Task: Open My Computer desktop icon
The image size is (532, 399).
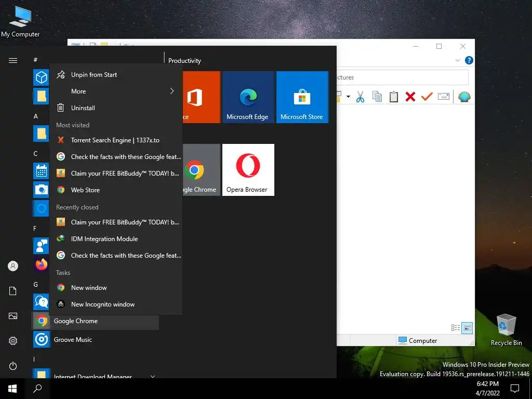Action: [20, 20]
